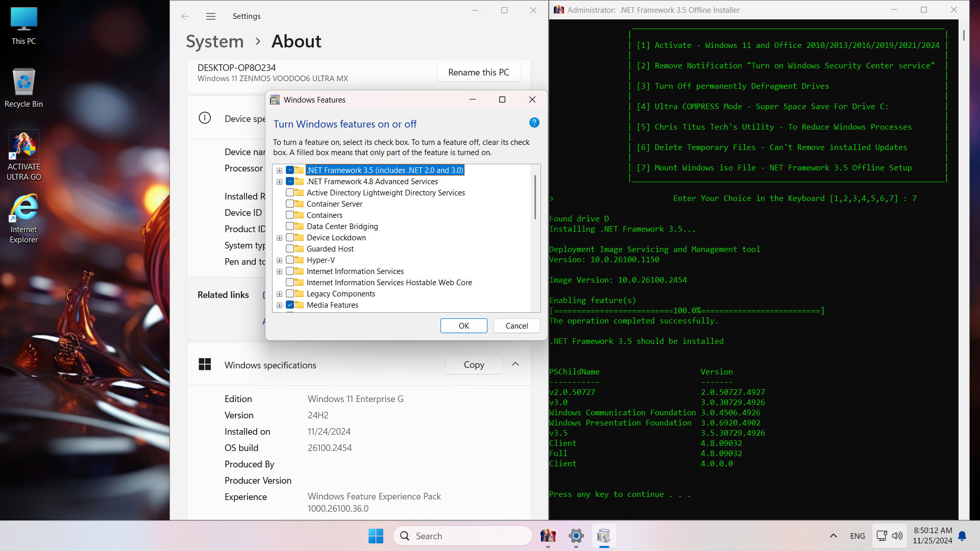The image size is (980, 551).
Task: Select Data Center Bridging feature label
Action: click(x=342, y=227)
